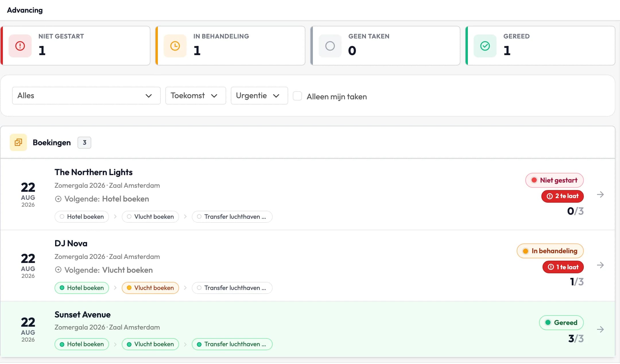Click Vlucht boeken step for Sunset Avenue
Screen dimensions: 620x364
tap(150, 344)
